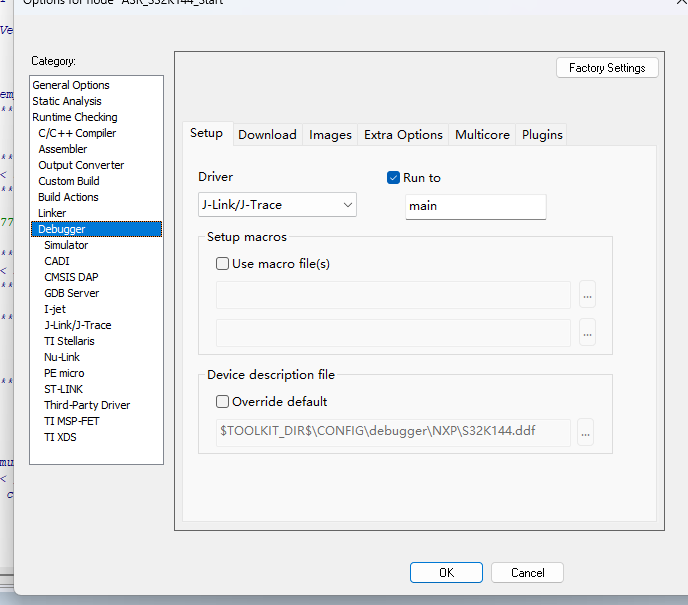Viewport: 688px width, 605px height.
Task: Switch to the Extra Options tab
Action: coord(403,135)
